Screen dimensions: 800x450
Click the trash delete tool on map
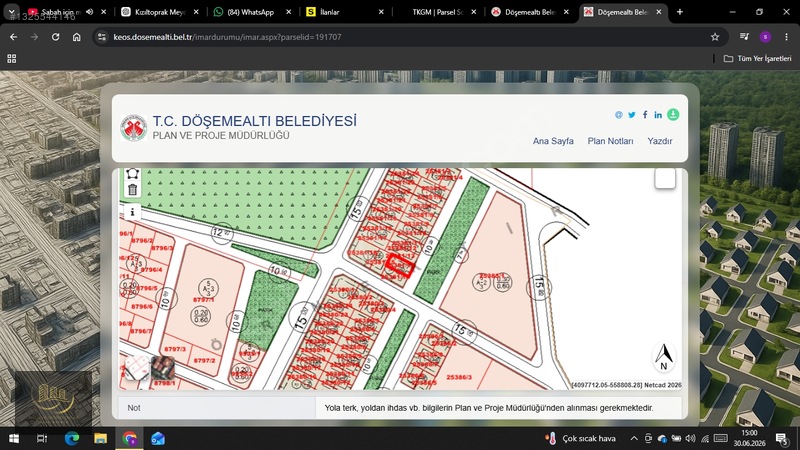[133, 190]
